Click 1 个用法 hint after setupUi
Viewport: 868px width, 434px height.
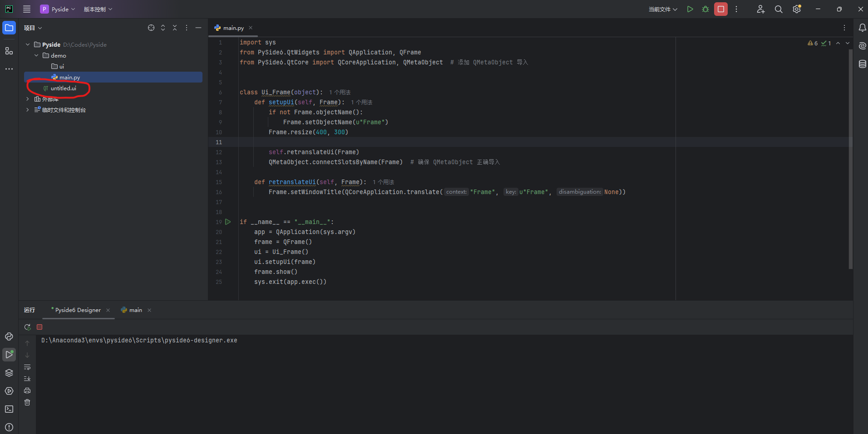[x=361, y=102]
